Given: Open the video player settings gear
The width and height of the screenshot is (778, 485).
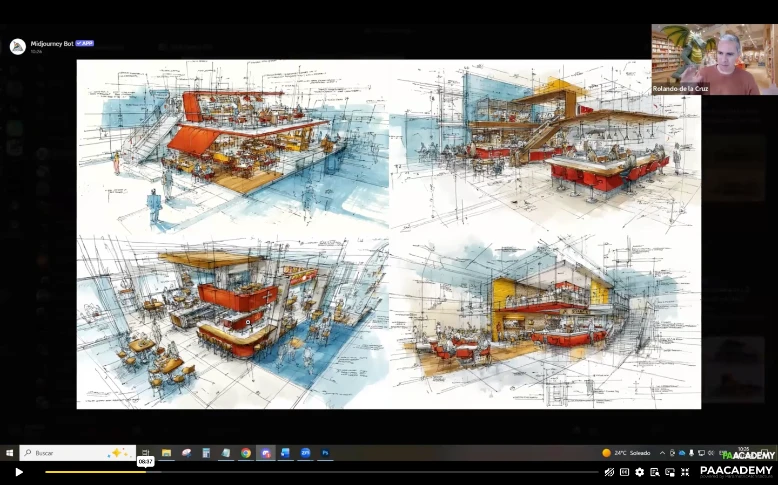Looking at the screenshot, I should (640, 472).
